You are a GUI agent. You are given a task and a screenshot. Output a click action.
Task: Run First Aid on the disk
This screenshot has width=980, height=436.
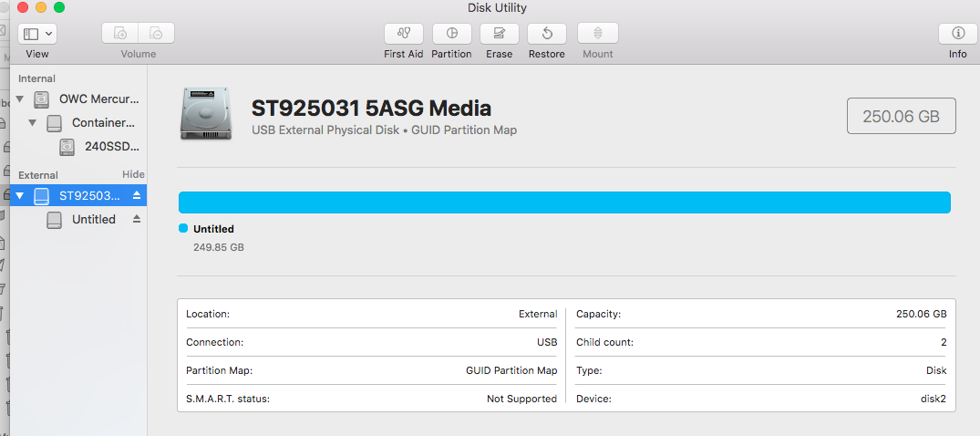pos(403,33)
